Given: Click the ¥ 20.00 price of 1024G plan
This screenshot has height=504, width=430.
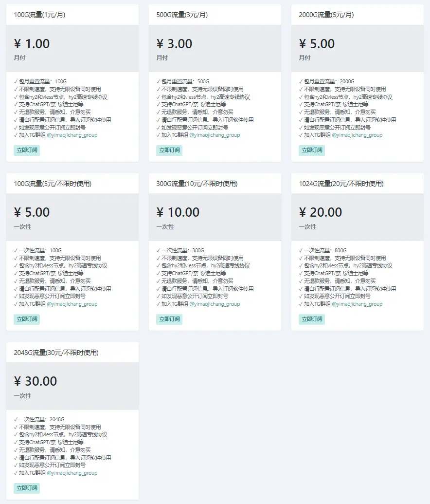Looking at the screenshot, I should [x=321, y=212].
